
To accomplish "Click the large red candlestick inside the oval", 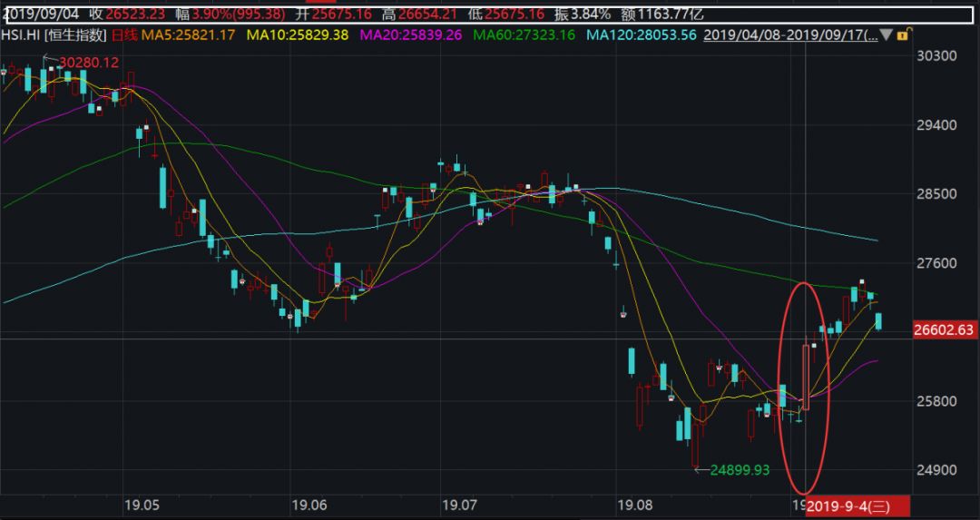I will point(805,376).
